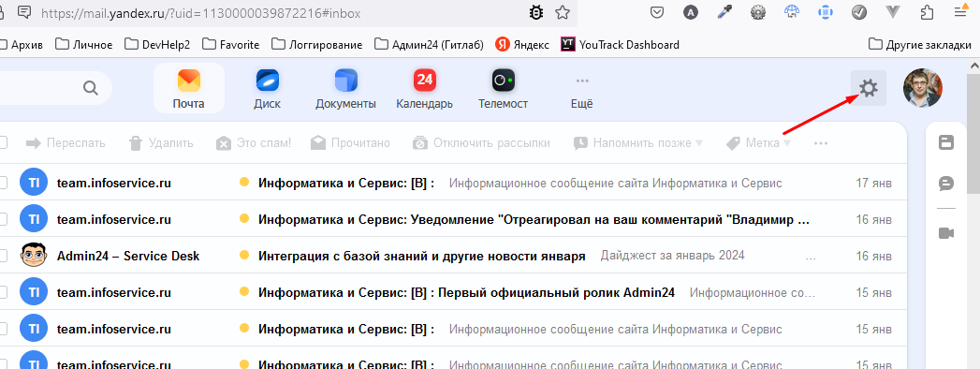Open the Логгирование bookmarks folder

(x=317, y=44)
